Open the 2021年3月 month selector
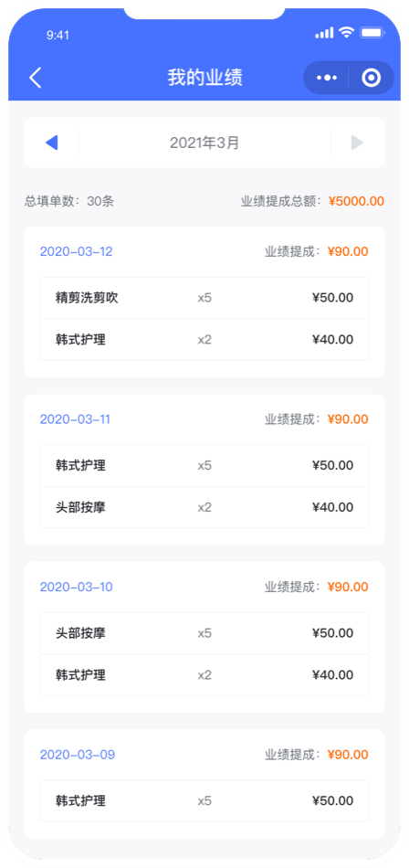 [204, 143]
